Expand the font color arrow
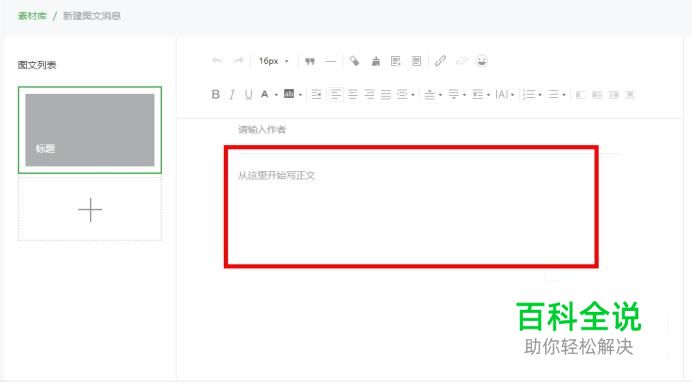 pos(276,94)
